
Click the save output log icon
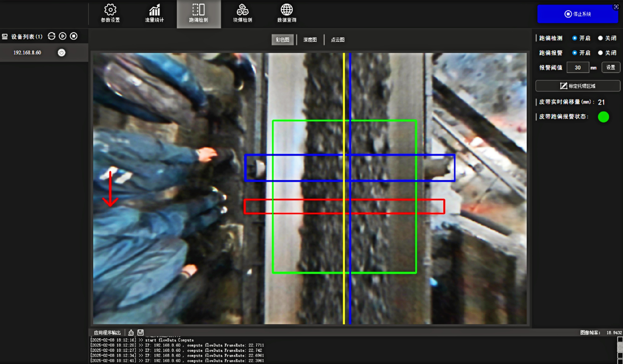(x=140, y=332)
